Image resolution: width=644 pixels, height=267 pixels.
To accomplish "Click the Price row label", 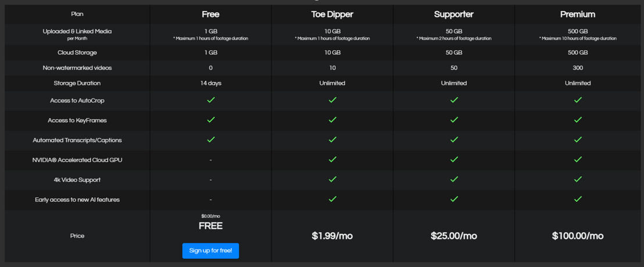I will (x=77, y=236).
